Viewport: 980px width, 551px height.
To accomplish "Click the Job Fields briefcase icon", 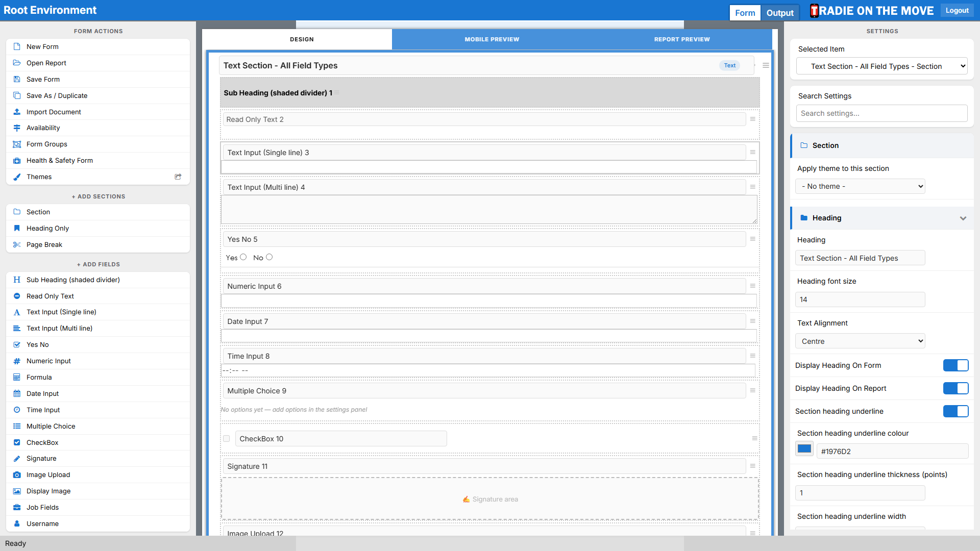I will (17, 507).
